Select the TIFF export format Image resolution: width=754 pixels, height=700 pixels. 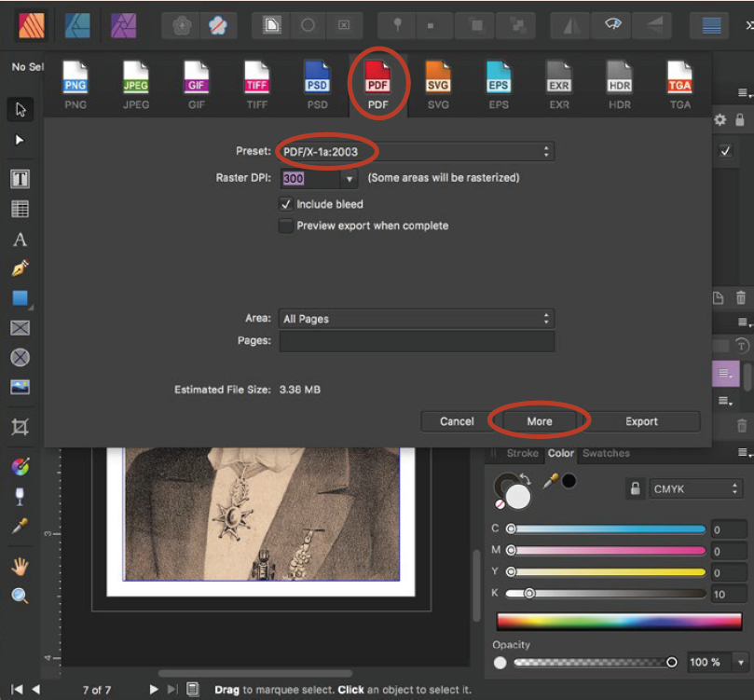click(256, 78)
